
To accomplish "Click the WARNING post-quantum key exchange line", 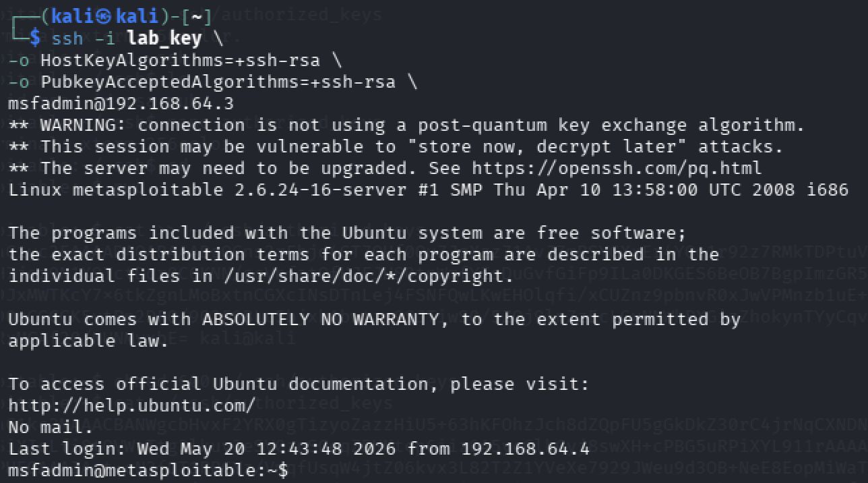I will pos(407,125).
